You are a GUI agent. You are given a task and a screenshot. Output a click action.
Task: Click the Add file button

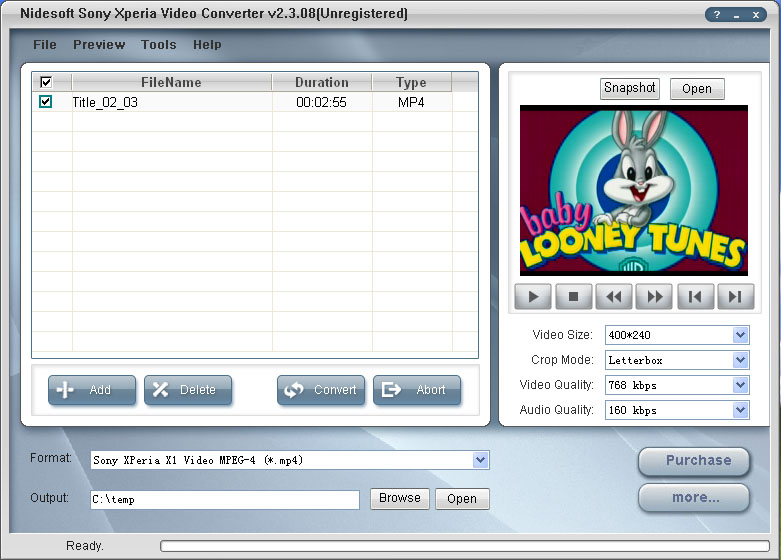(91, 390)
